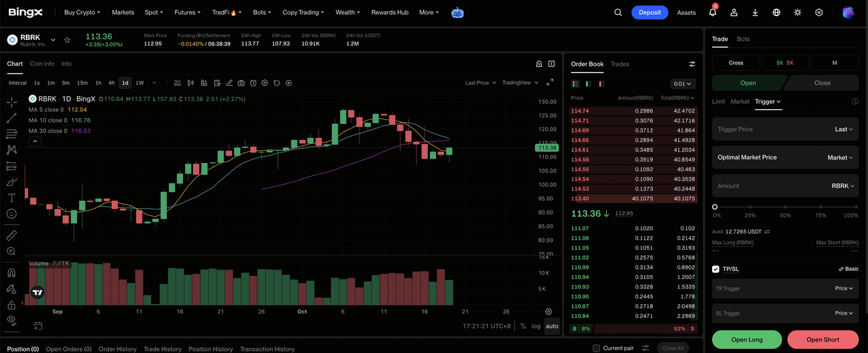
Task: Toggle the TP/SL checkbox
Action: (715, 269)
